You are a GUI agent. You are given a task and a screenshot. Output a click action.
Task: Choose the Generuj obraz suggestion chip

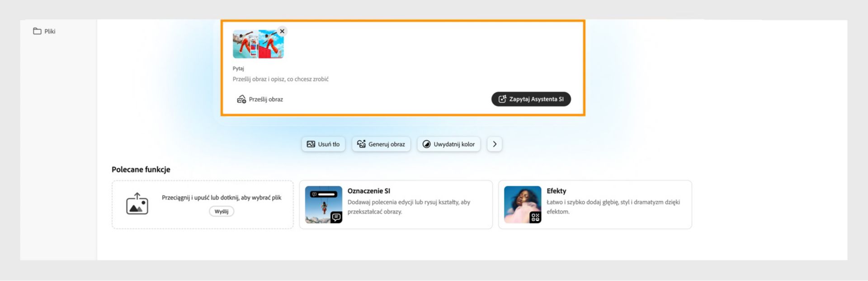(x=381, y=144)
